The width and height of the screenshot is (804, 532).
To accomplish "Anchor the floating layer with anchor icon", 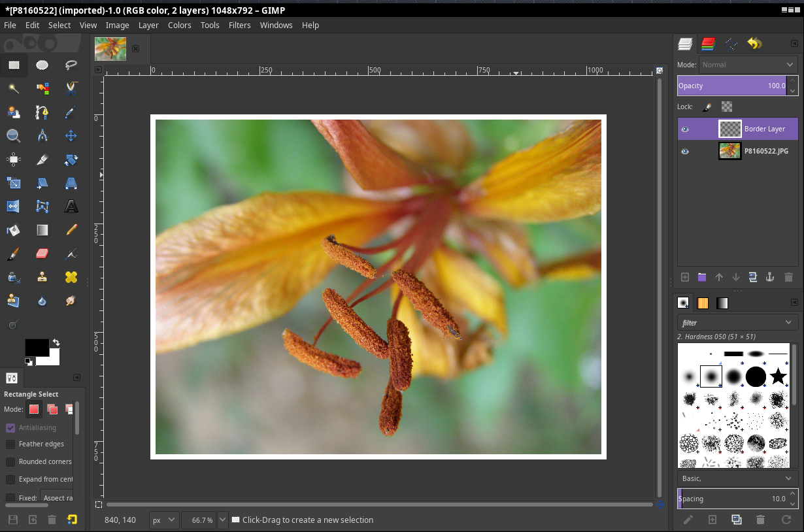I will coord(770,277).
